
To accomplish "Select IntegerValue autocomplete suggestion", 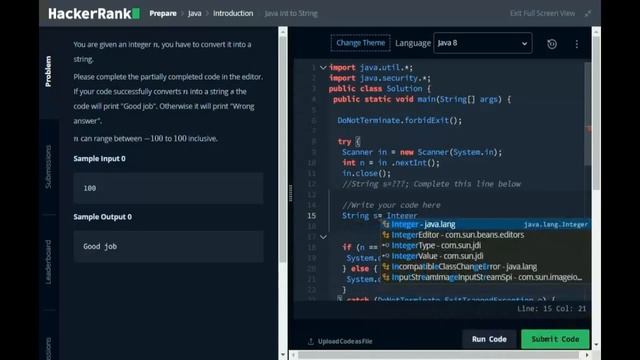I will coord(485,256).
